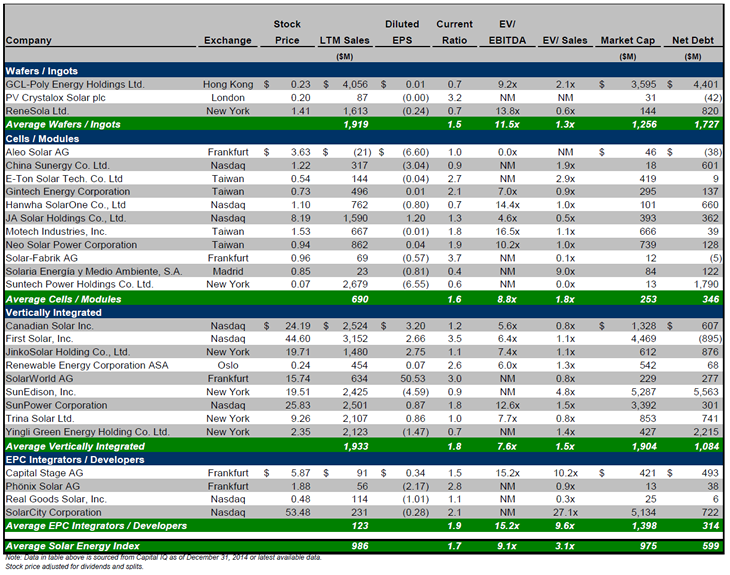This screenshot has height=575, width=730.
Task: Select First Solar, Inc. company name
Action: (x=40, y=338)
